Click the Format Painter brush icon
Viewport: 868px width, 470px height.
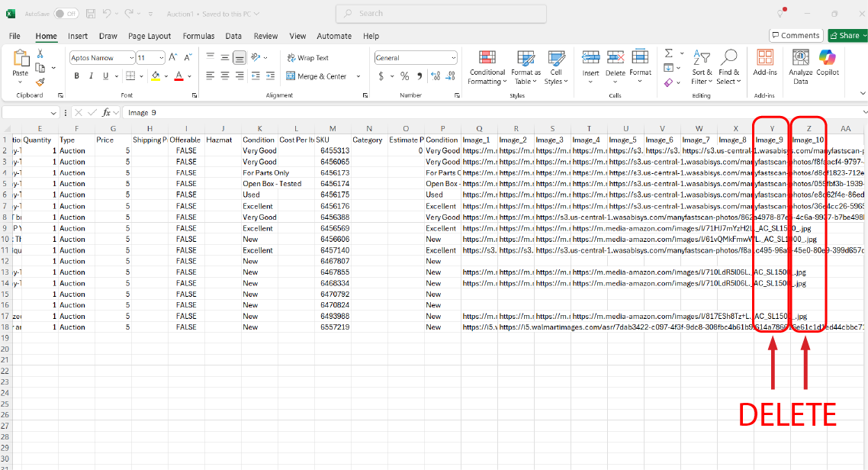coord(40,82)
